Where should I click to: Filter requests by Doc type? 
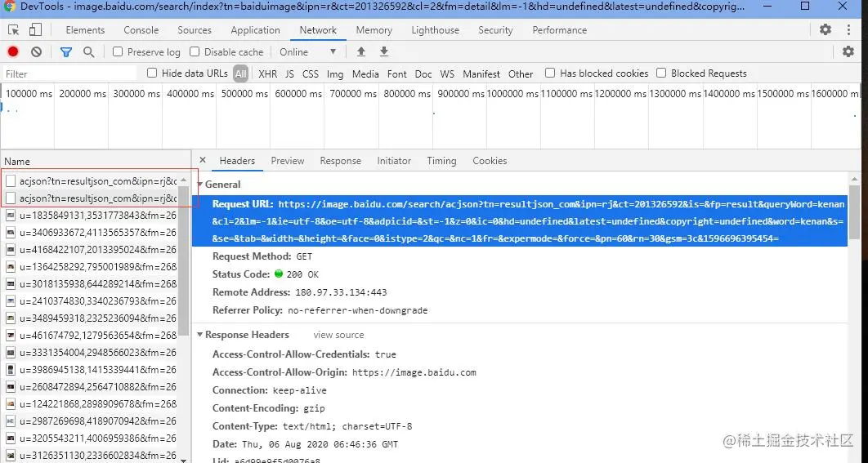point(423,73)
